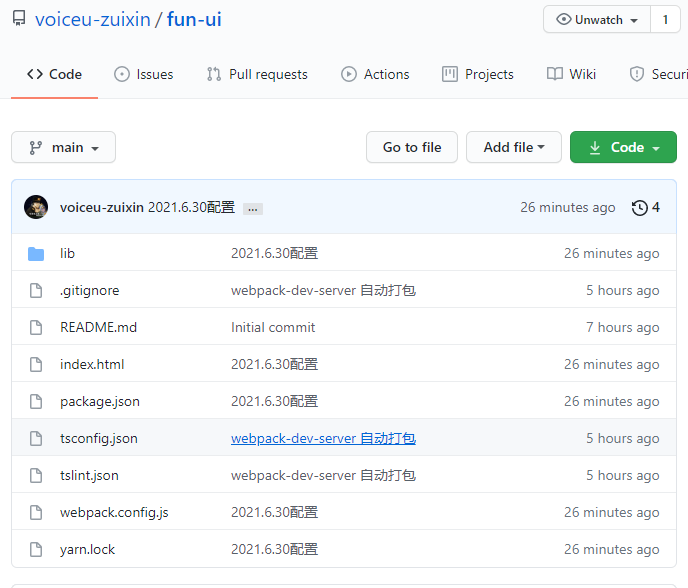Open the green Code download dropdown
The image size is (688, 588).
point(624,147)
